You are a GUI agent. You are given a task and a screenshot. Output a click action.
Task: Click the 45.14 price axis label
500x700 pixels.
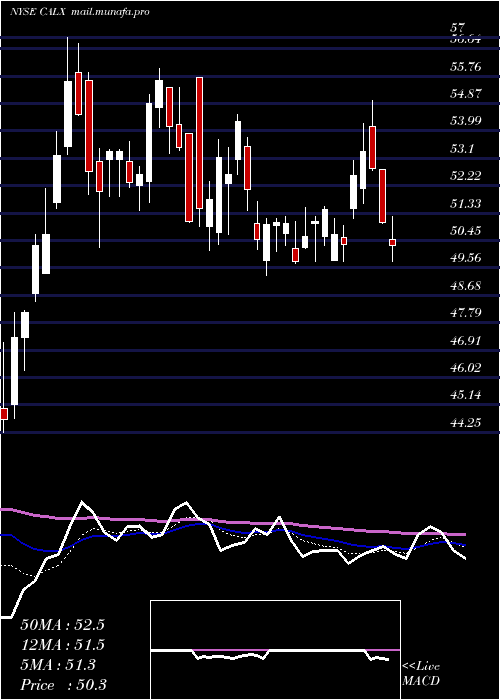[466, 395]
